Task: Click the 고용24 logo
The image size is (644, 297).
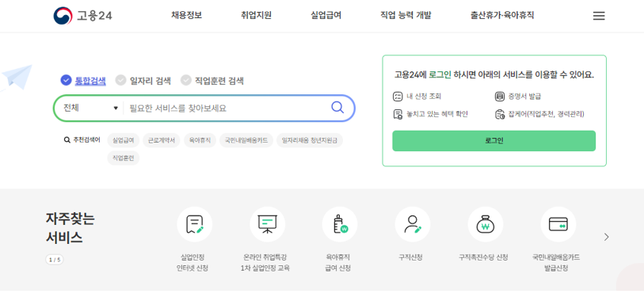Action: point(82,16)
